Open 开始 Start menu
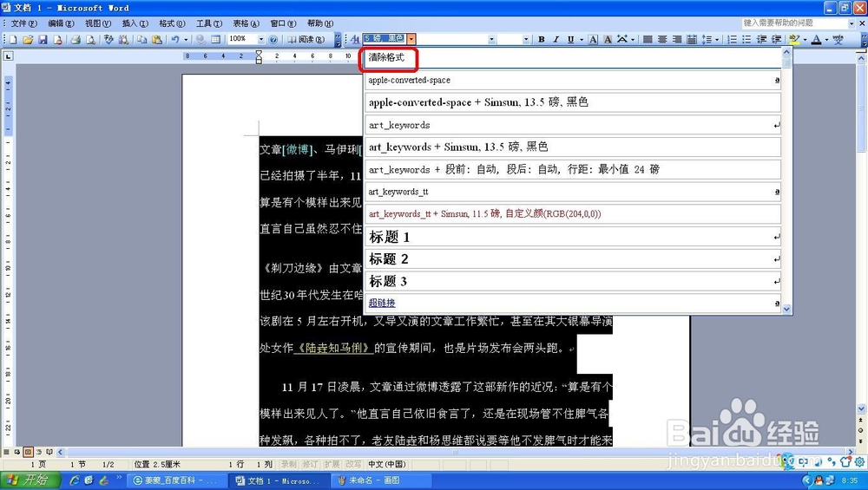Viewport: 868px width, 490px height. tap(30, 480)
